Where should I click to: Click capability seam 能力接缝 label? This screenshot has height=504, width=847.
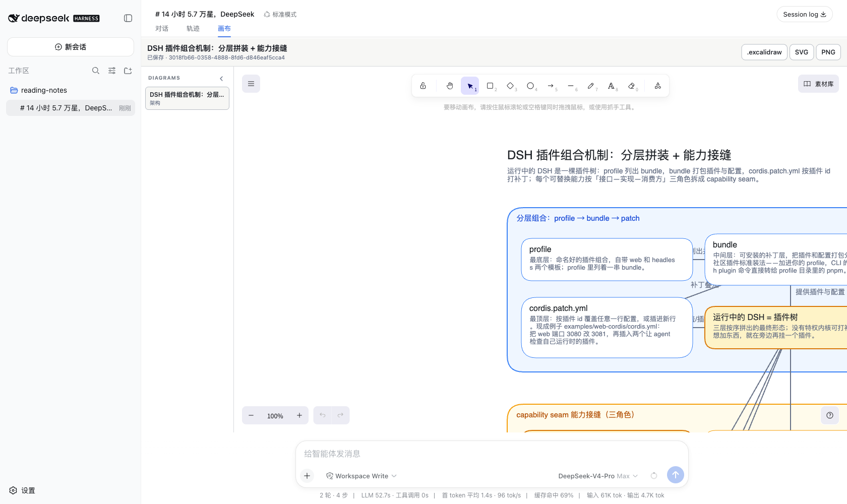575,415
